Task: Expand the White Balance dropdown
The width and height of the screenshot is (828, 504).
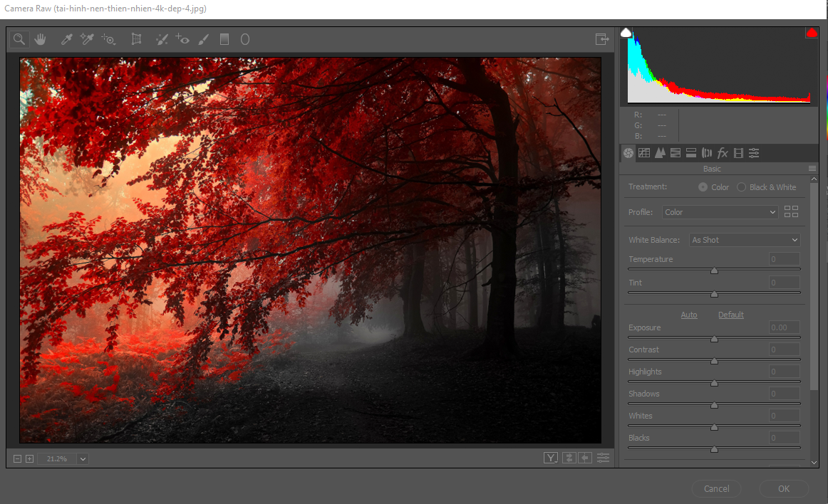Action: 744,240
